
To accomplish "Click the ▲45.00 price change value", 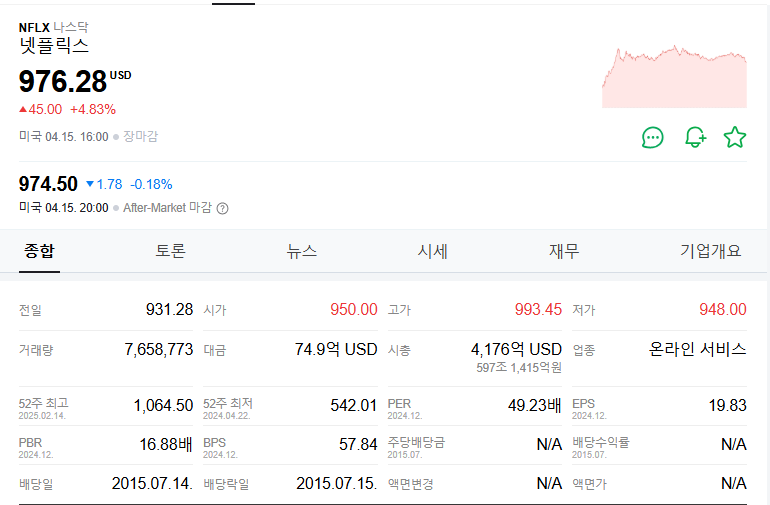I will (41, 109).
